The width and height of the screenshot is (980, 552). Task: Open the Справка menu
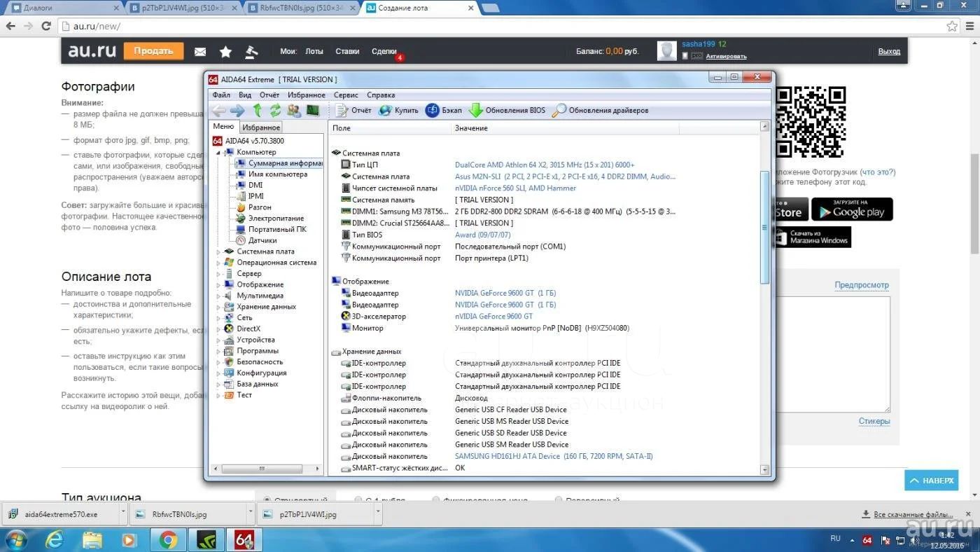pyautogui.click(x=381, y=95)
